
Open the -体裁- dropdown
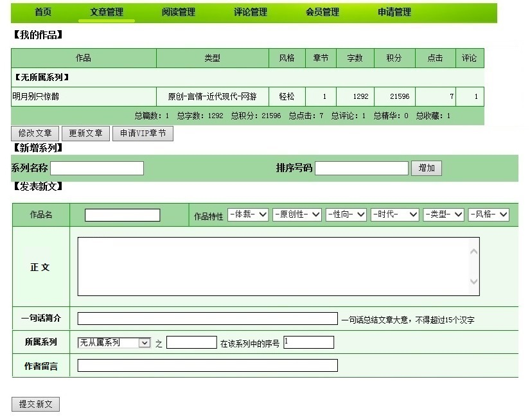pos(248,214)
